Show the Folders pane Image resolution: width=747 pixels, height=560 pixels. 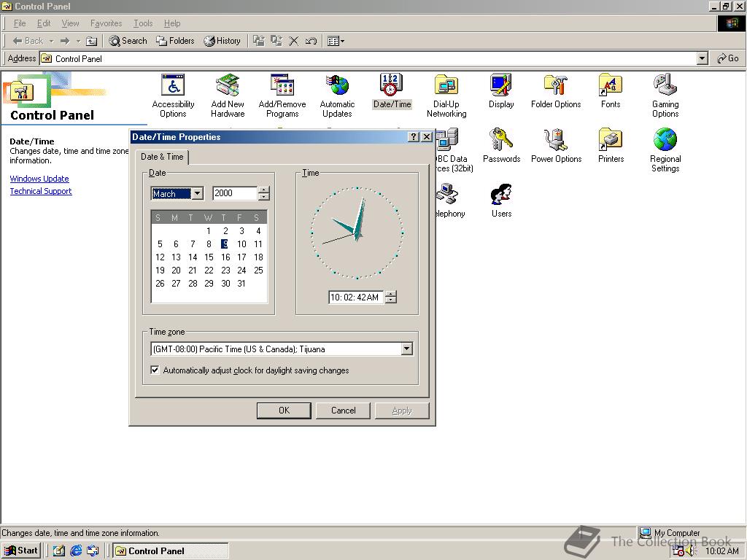point(175,41)
